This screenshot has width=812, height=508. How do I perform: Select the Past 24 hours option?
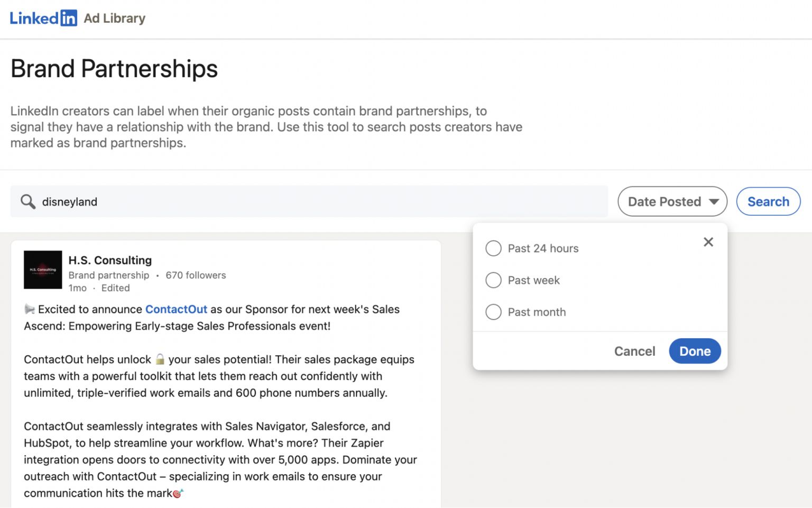[x=493, y=248]
